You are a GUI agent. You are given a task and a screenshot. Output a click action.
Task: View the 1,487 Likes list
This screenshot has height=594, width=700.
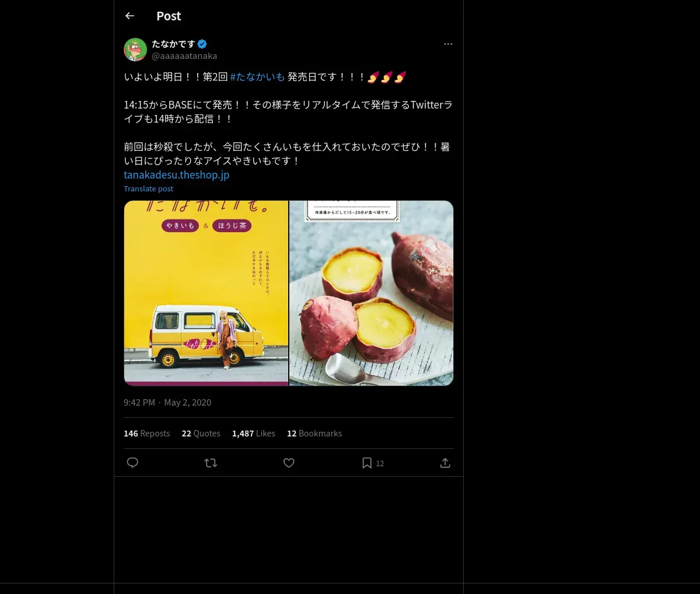tap(253, 434)
